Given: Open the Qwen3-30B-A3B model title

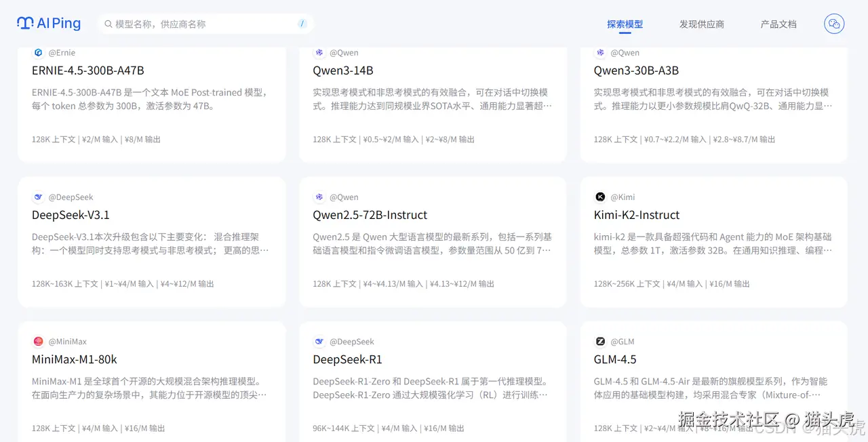Looking at the screenshot, I should [636, 71].
